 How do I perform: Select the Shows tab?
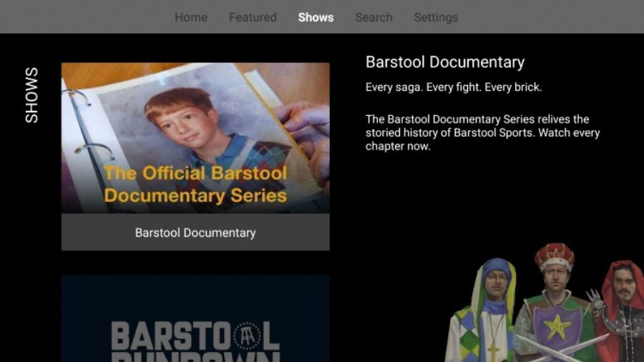coord(316,17)
